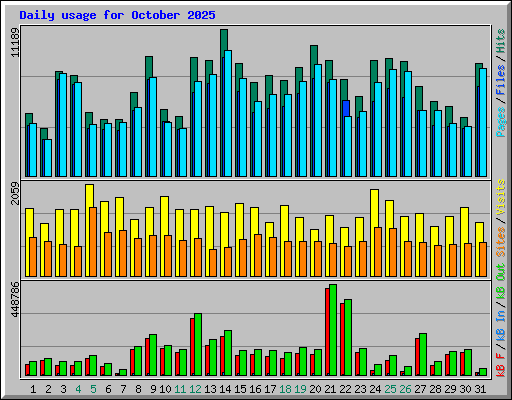Click green weekend day label 4
This screenshot has height=400, width=512.
tap(78, 389)
